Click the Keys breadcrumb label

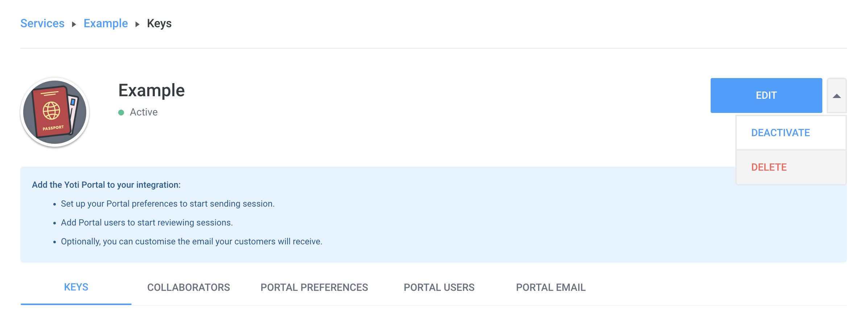pos(159,24)
